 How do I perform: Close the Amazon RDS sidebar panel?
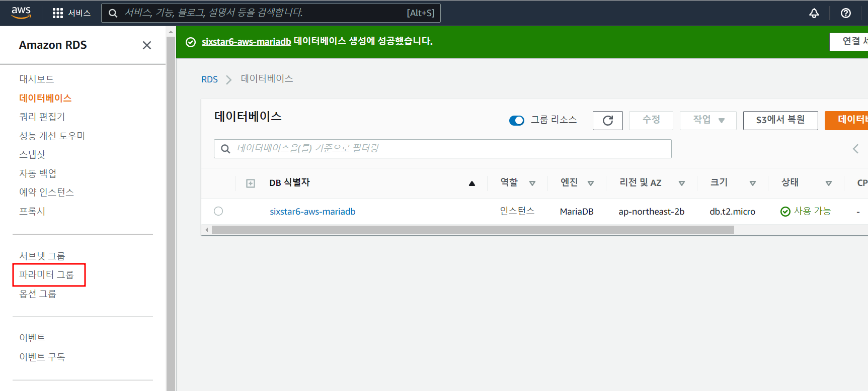click(147, 45)
